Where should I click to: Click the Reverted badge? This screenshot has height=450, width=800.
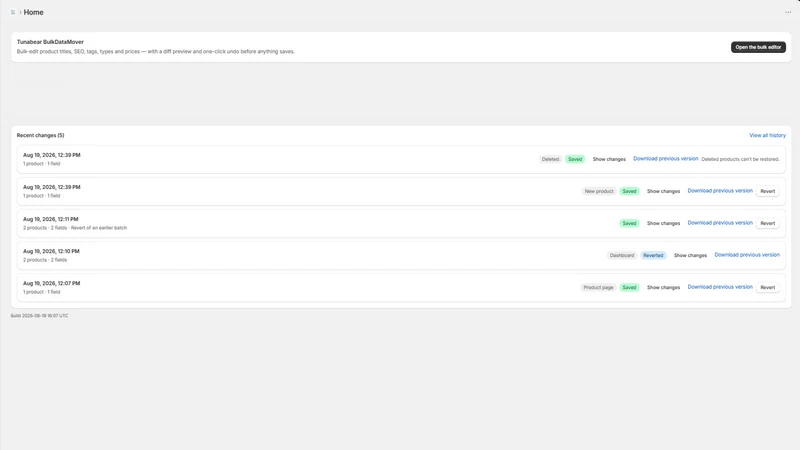click(x=653, y=256)
